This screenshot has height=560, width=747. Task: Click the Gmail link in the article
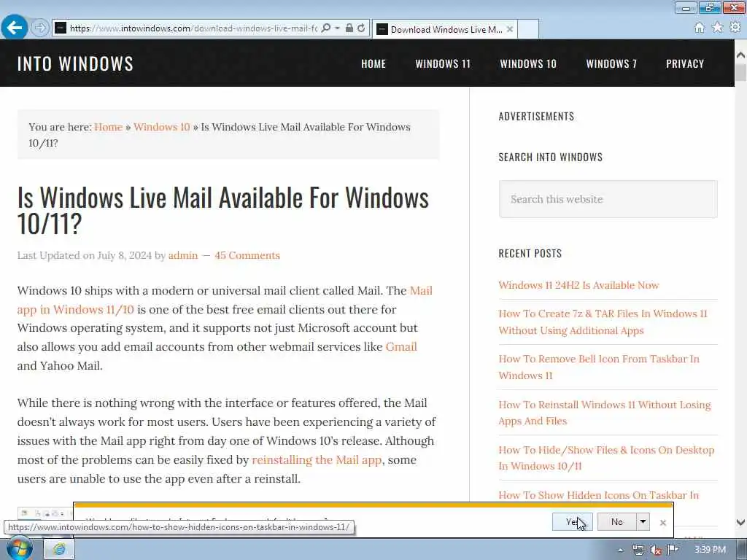pos(401,346)
